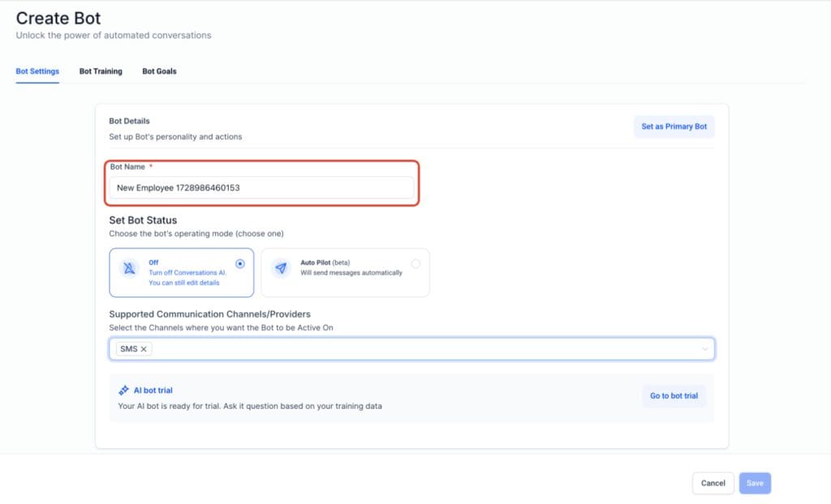Switch to the Bot Training tab

[100, 71]
